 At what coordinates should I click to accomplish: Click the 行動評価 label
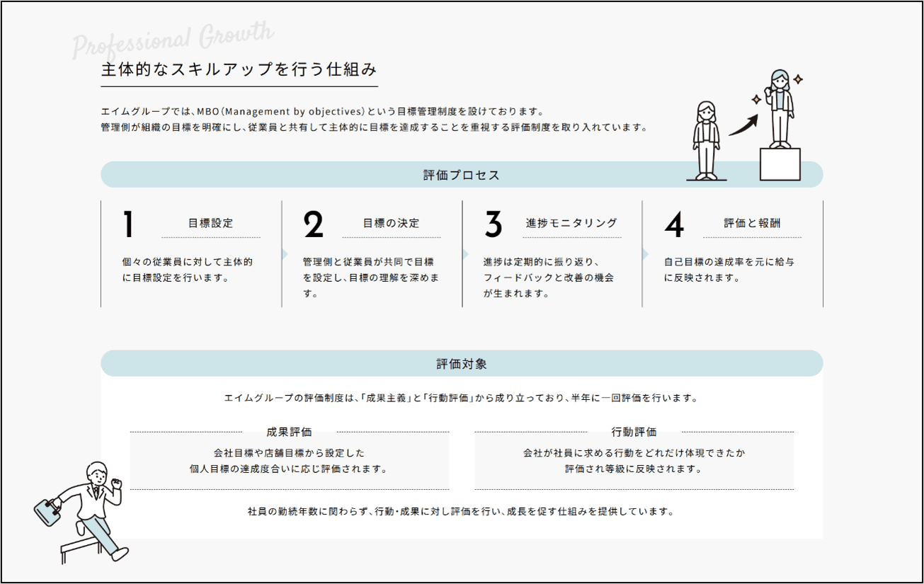634,432
